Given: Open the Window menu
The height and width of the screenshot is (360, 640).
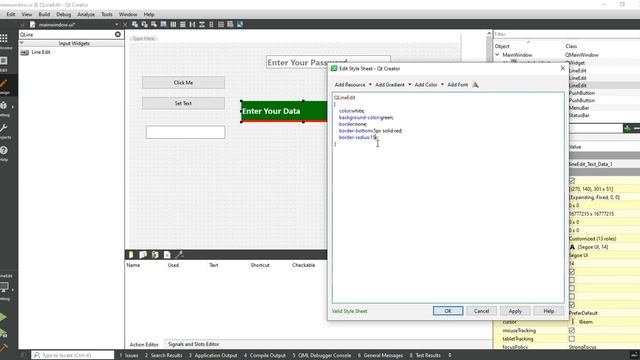Looking at the screenshot, I should coord(128,14).
